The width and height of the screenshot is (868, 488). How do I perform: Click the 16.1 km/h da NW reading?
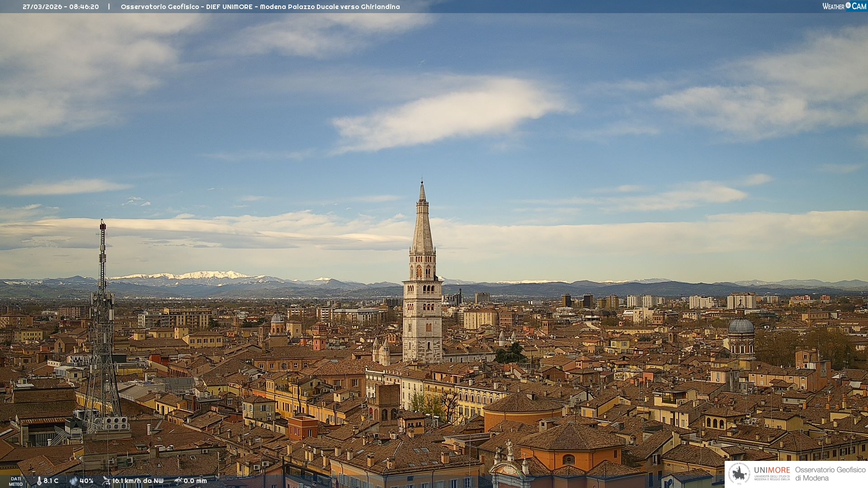138,481
